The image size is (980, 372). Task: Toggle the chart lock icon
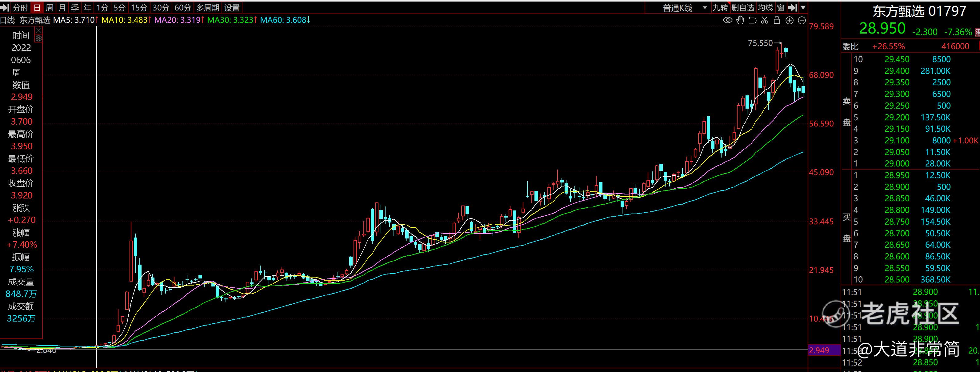(777, 20)
